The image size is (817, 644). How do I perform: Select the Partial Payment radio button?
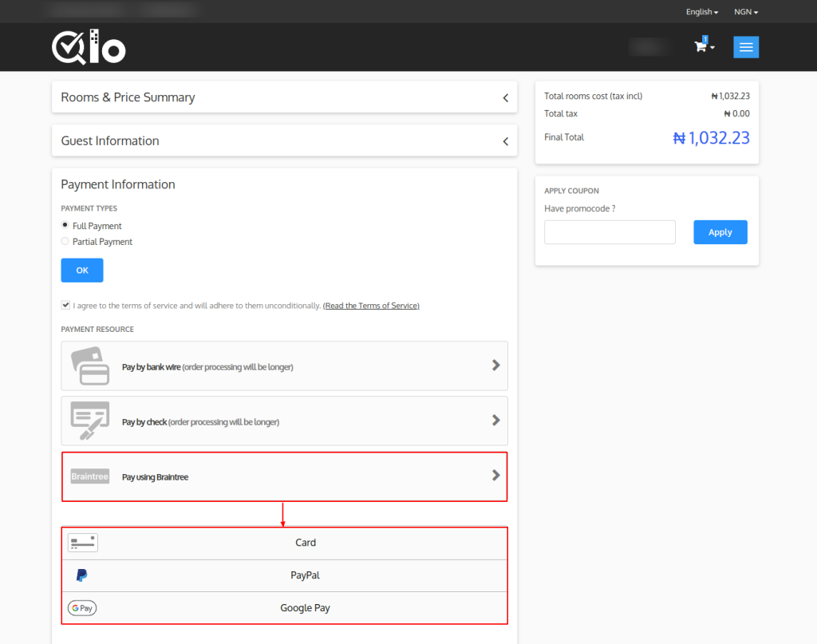tap(65, 242)
